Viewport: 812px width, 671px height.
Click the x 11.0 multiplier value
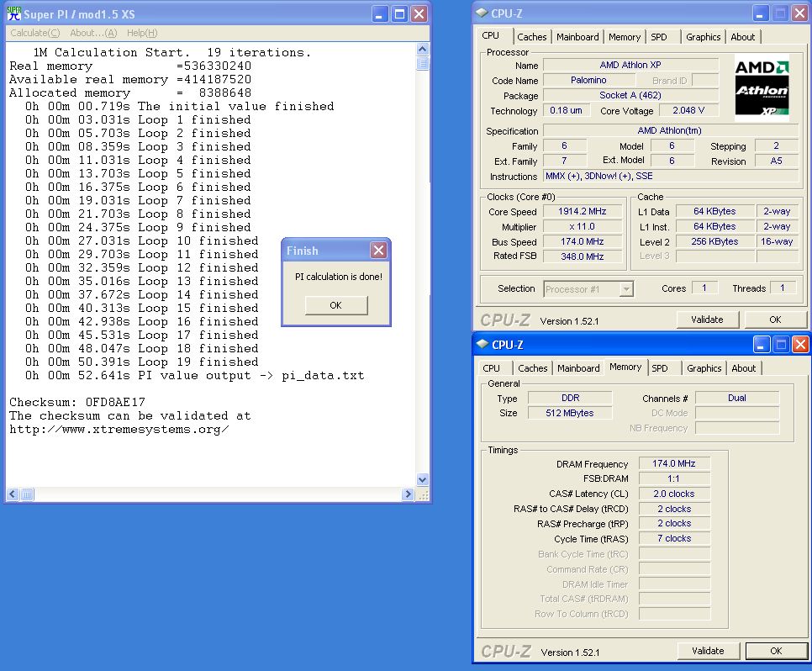pyautogui.click(x=582, y=226)
